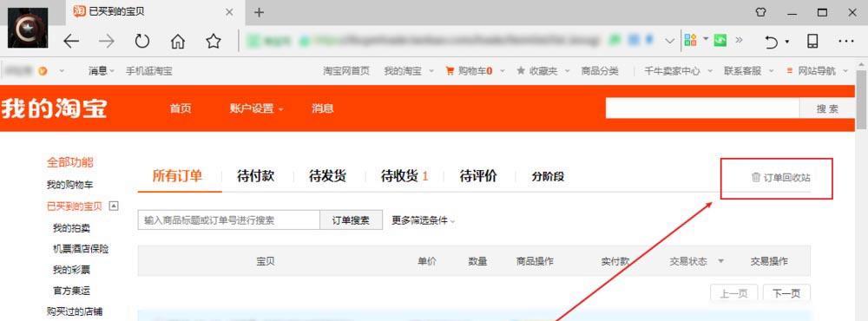Image resolution: width=868 pixels, height=321 pixels.
Task: Click the undo closed-tab arrow icon
Action: 771,42
